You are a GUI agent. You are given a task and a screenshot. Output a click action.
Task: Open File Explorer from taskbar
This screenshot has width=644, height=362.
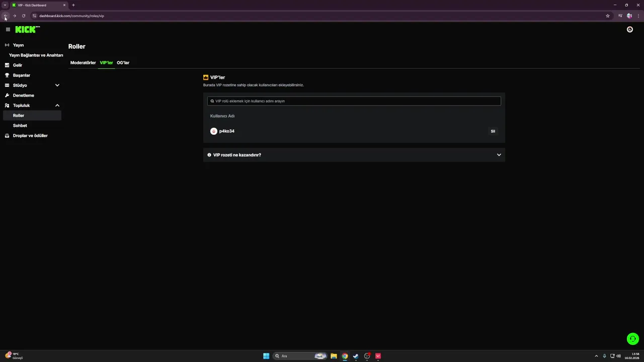334,356
